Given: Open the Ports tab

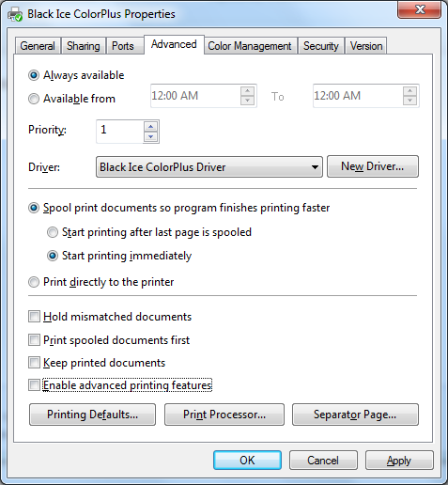Looking at the screenshot, I should [123, 46].
